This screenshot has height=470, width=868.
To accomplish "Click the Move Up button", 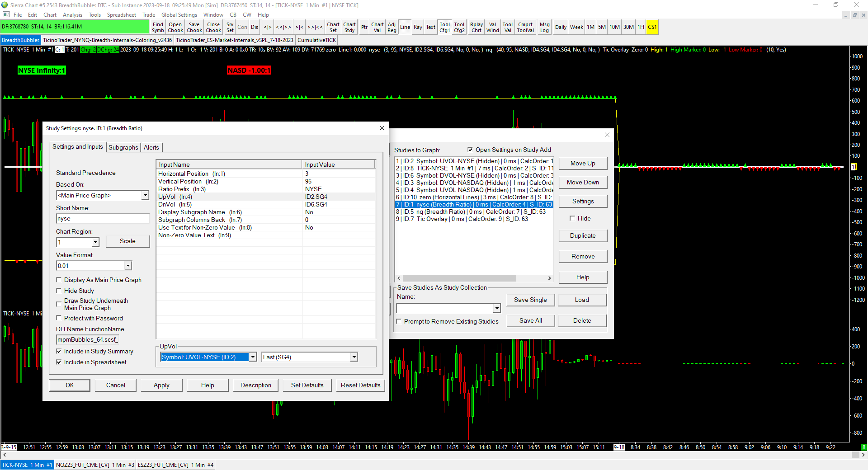I will coord(583,163).
